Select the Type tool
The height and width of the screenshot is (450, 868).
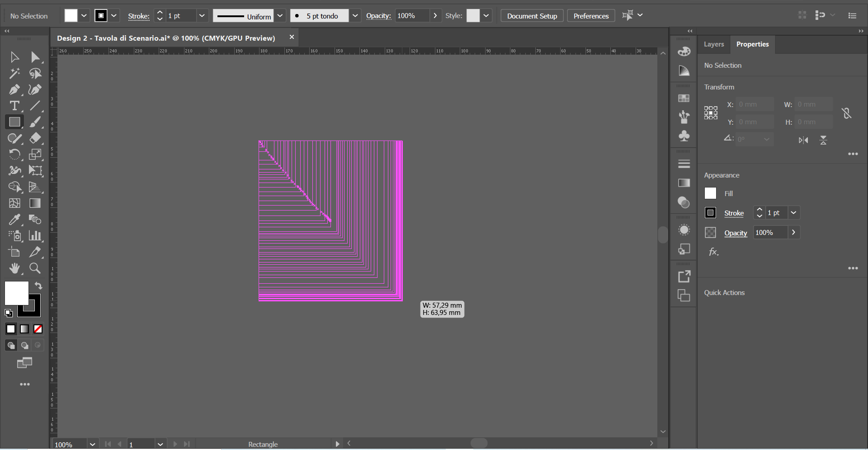(14, 106)
